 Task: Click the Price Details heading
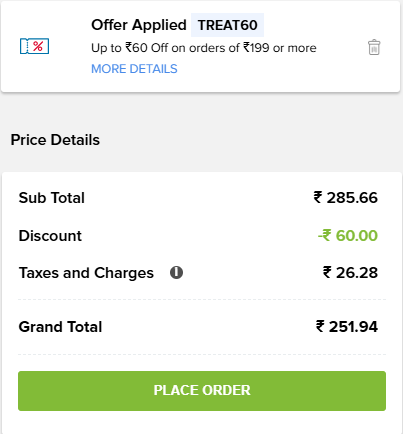pyautogui.click(x=55, y=140)
